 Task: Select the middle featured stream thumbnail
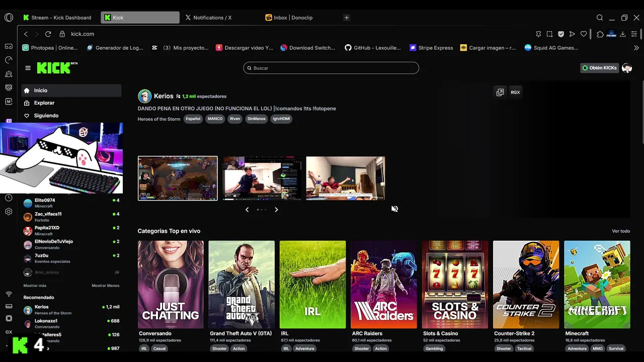click(262, 178)
